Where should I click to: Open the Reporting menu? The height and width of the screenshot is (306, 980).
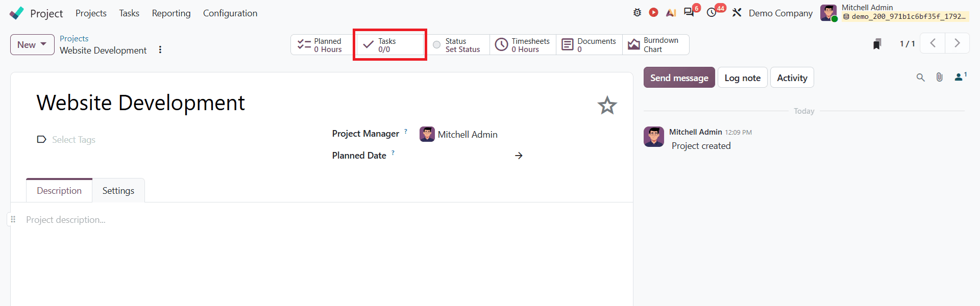(171, 13)
